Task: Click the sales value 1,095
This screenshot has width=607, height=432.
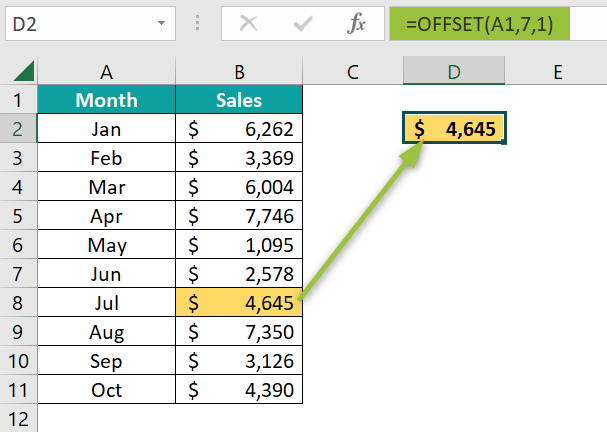Action: coord(239,245)
